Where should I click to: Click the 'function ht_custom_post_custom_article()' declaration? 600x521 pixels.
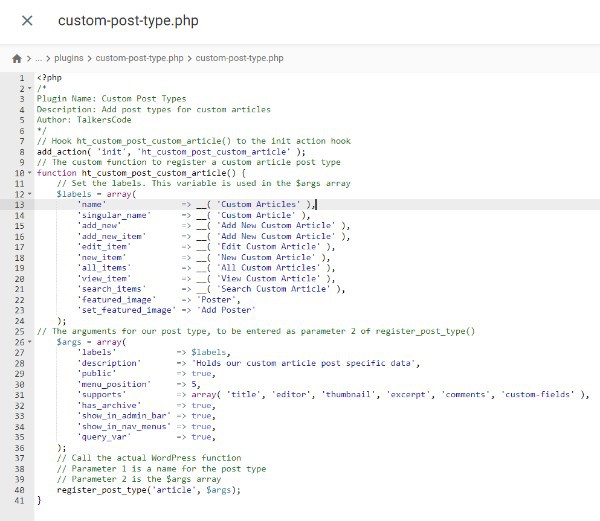(x=141, y=173)
